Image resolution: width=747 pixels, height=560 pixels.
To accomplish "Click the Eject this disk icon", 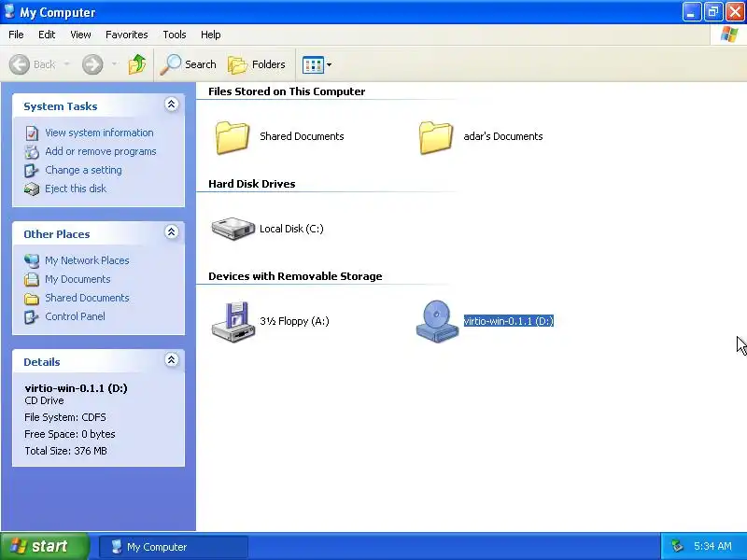I will point(32,189).
